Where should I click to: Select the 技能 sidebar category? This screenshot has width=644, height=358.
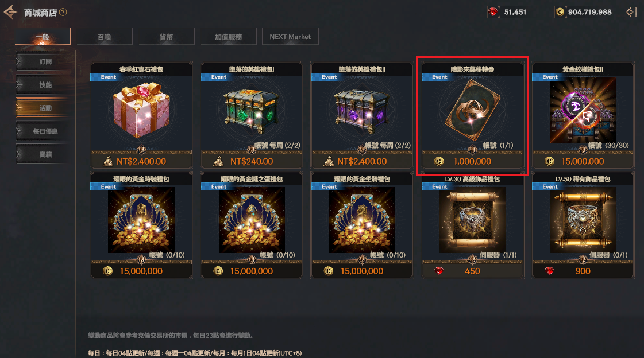[x=45, y=85]
